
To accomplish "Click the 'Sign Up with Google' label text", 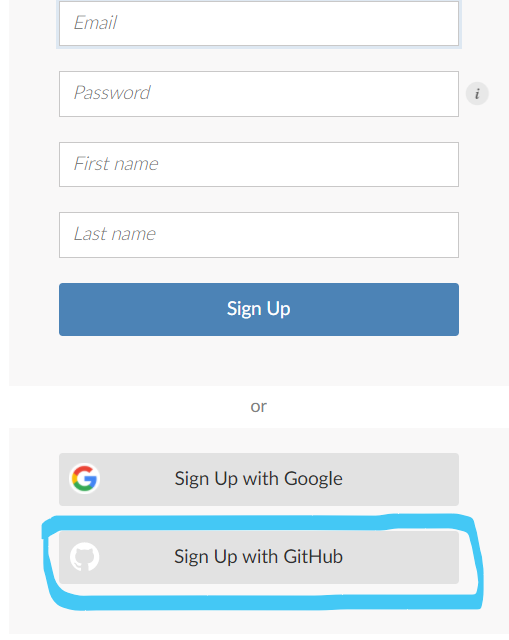I will coord(259,479).
